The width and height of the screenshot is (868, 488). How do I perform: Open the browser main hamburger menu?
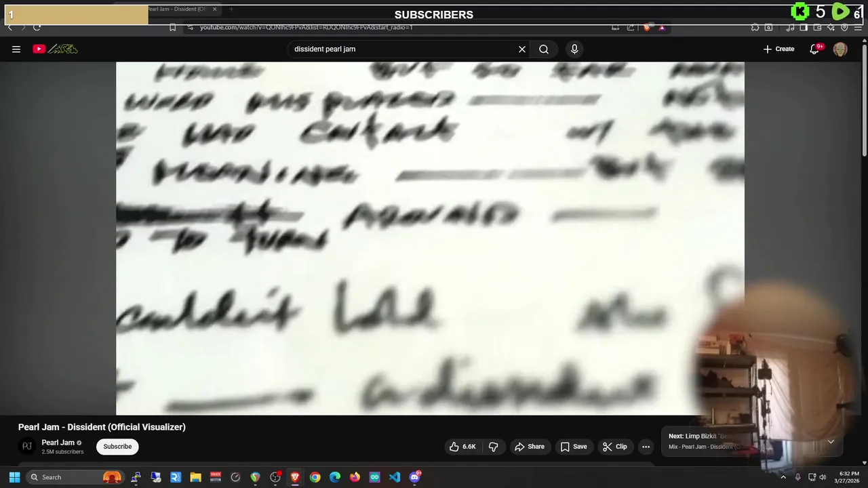(x=856, y=27)
